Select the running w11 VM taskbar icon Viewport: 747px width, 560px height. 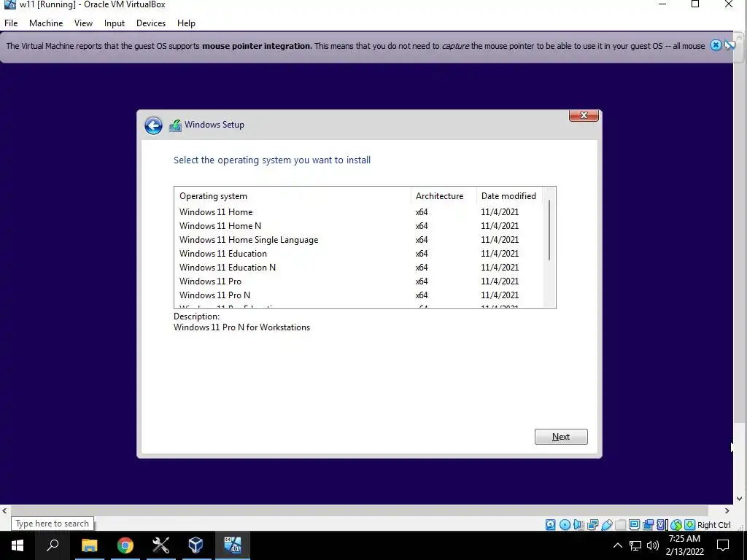coord(233,545)
